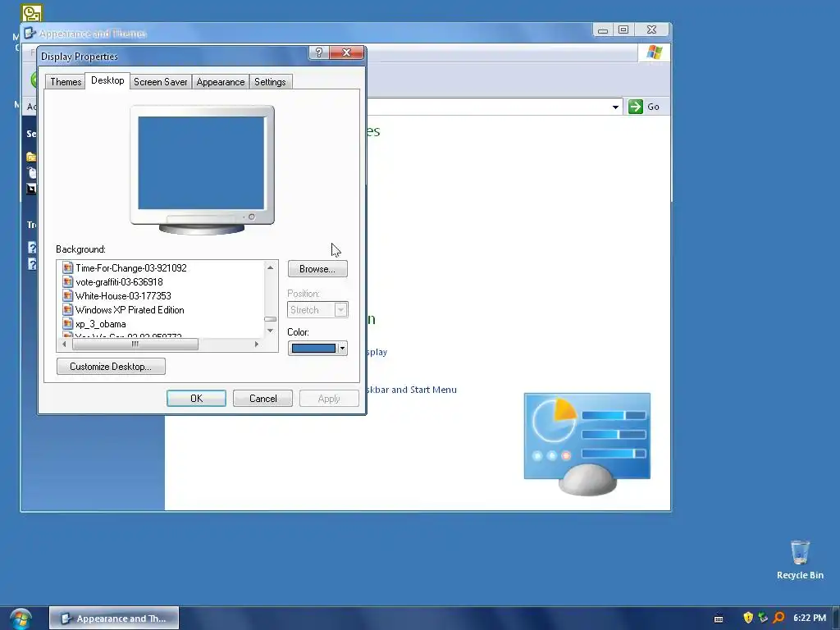Click the Display Properties help question button
Screen dimensions: 840x630
[319, 52]
